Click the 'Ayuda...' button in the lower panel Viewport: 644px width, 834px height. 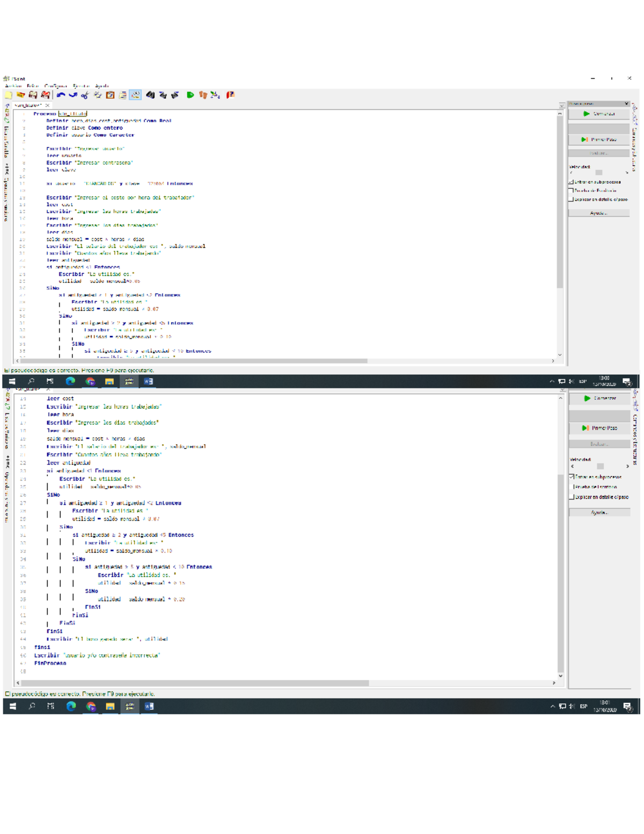click(599, 512)
